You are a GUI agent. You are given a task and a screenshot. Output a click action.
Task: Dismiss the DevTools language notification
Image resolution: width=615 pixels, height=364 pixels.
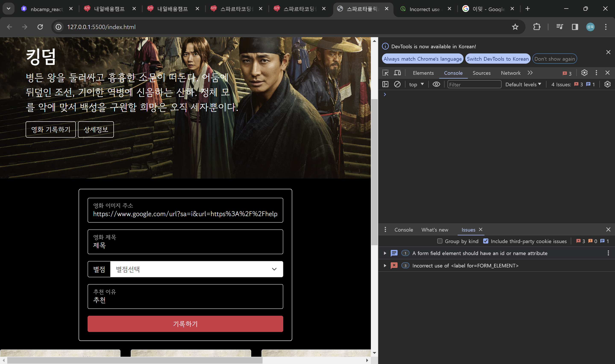pyautogui.click(x=608, y=52)
